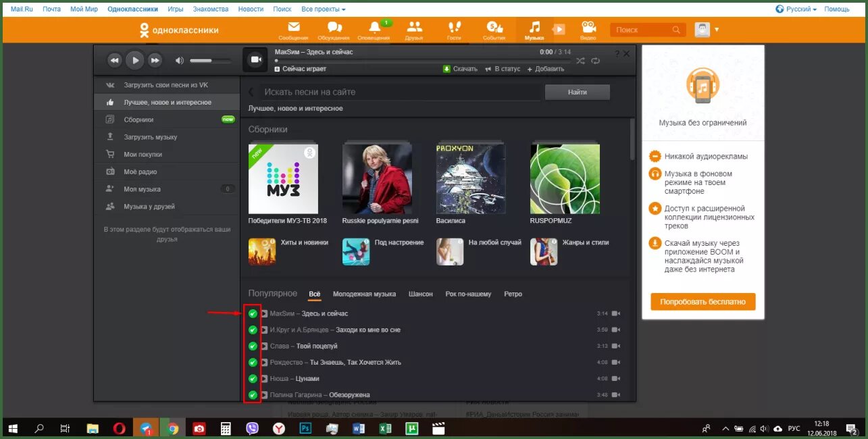Screen dimensions: 868x439
Task: Switch to Ретро tab
Action: tap(513, 294)
